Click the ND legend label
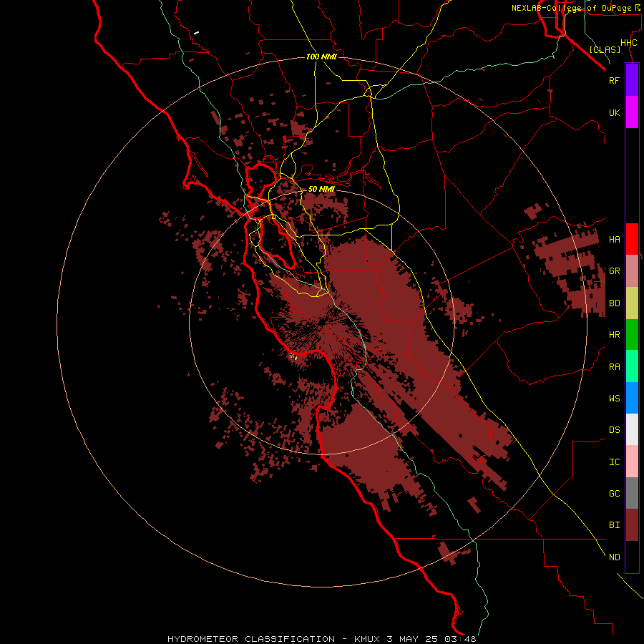The height and width of the screenshot is (644, 644). pos(614,557)
